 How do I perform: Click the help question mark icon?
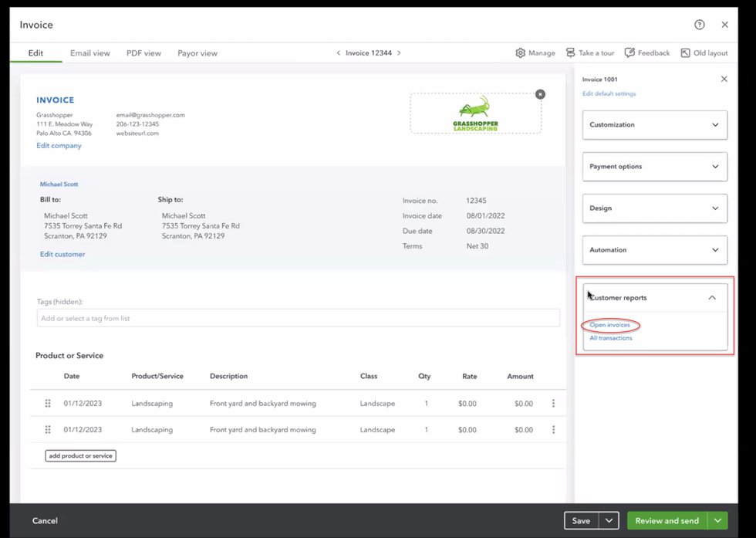[699, 25]
